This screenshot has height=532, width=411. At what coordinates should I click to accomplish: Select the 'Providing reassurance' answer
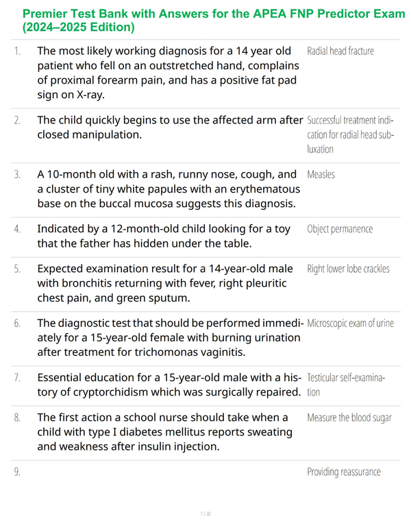(344, 472)
